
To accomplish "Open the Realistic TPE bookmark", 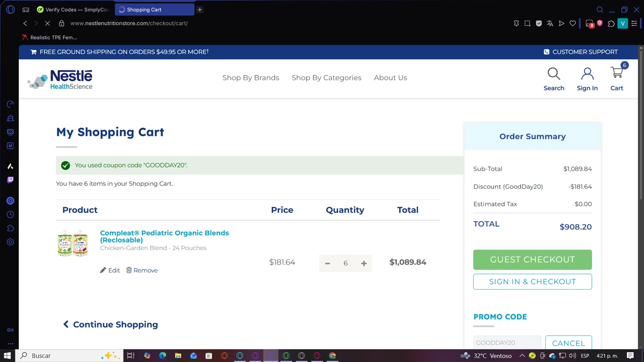I will (49, 37).
